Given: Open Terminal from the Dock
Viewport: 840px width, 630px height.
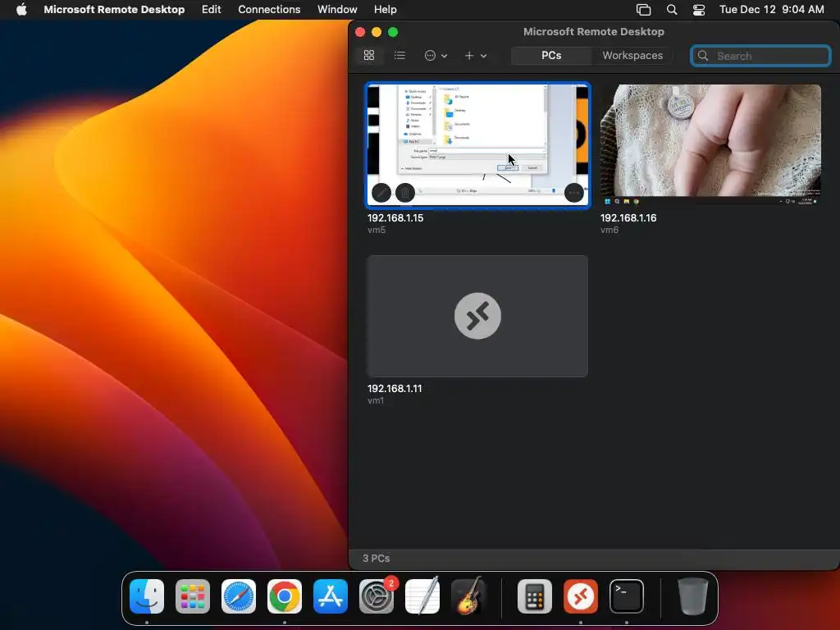Looking at the screenshot, I should [627, 596].
